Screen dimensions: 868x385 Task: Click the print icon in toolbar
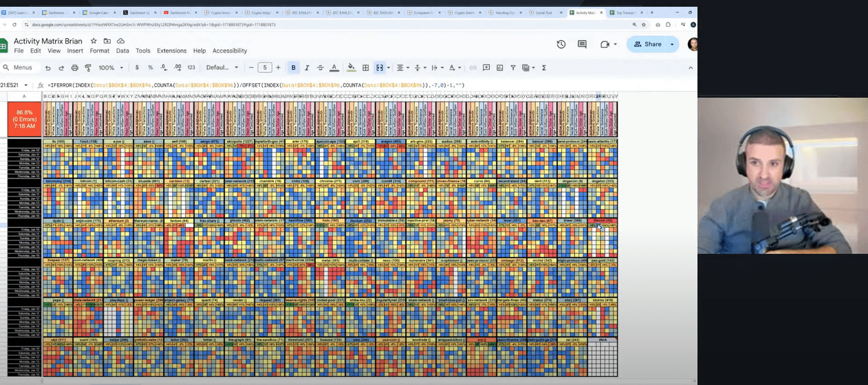pyautogui.click(x=75, y=68)
